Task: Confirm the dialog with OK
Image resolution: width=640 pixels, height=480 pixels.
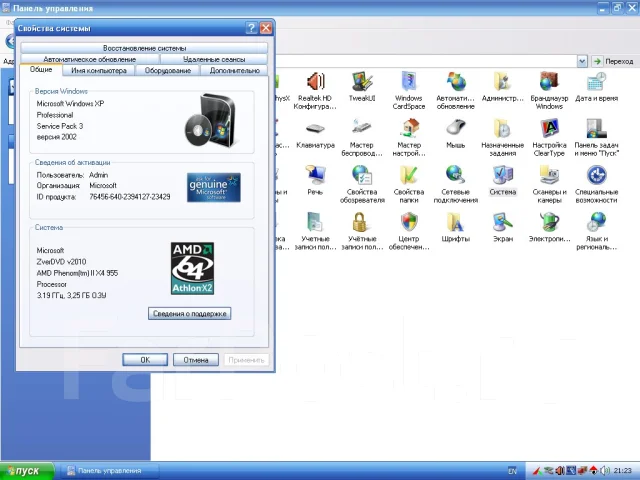Action: click(145, 360)
